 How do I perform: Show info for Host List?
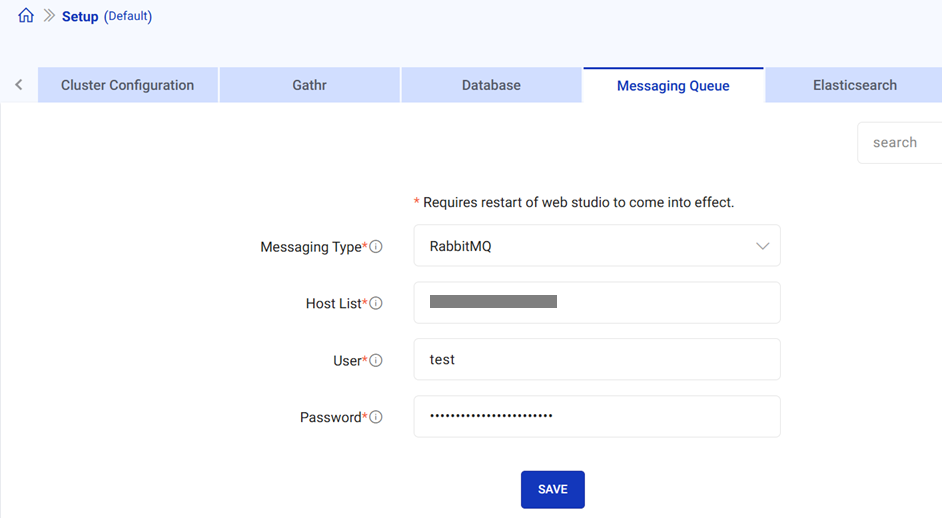[376, 303]
